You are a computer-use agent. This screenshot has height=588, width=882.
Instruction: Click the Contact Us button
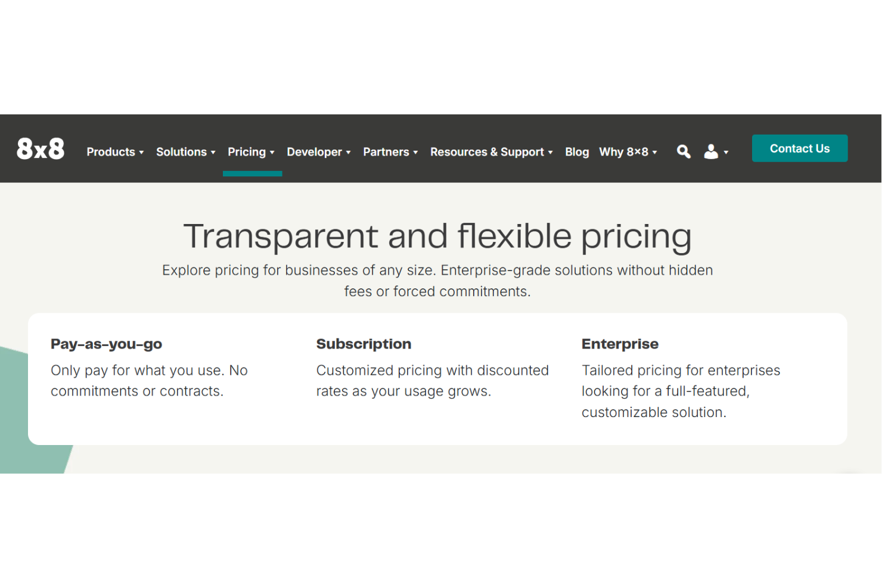(799, 148)
